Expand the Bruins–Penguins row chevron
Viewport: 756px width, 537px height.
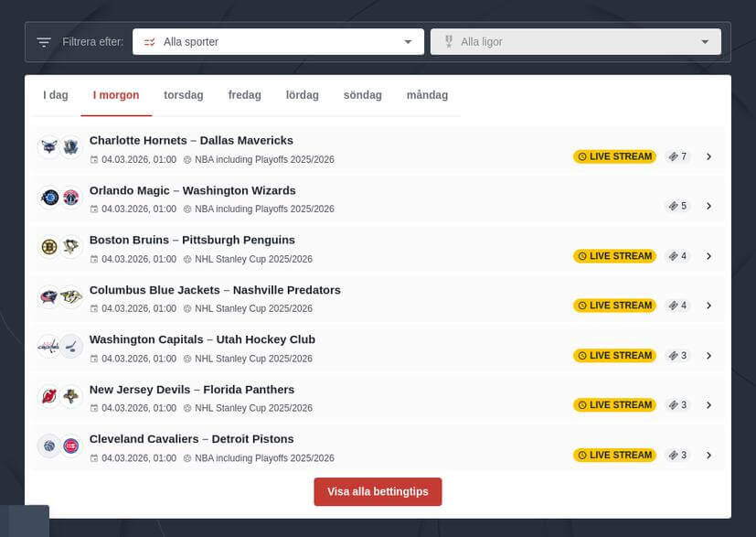point(708,256)
